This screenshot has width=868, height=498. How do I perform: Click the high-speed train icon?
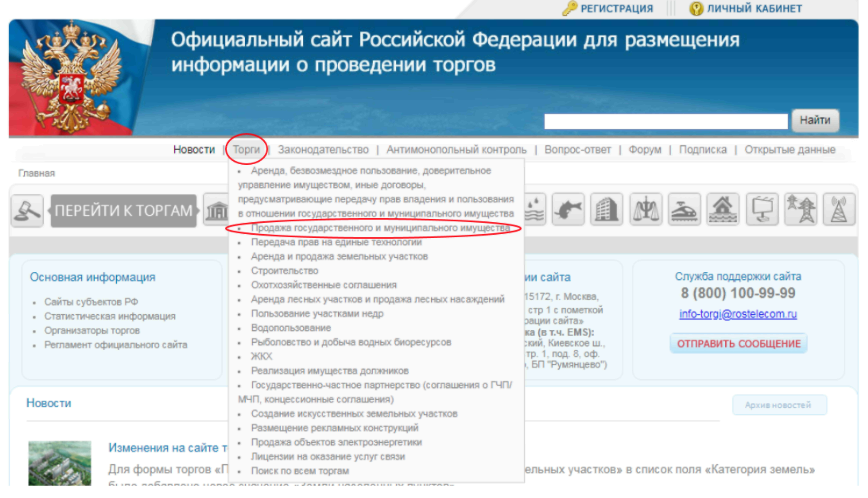click(x=684, y=210)
